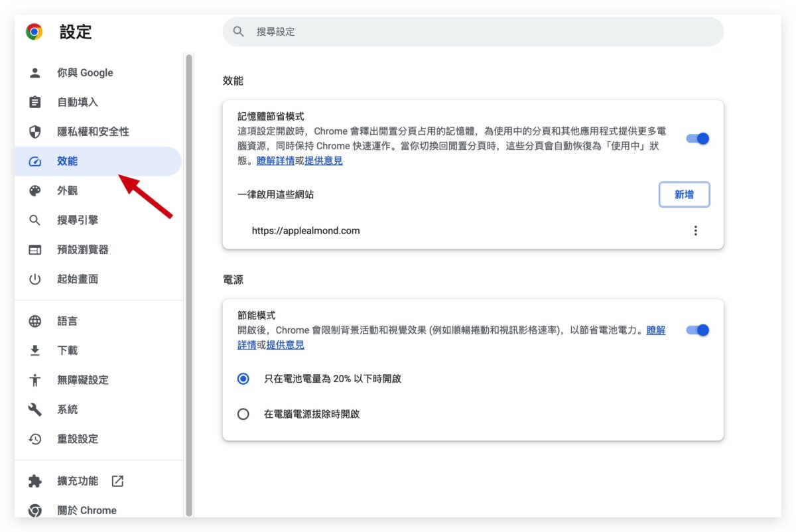This screenshot has width=796, height=532.
Task: Click the wrench icon for 系統
Action: click(35, 409)
